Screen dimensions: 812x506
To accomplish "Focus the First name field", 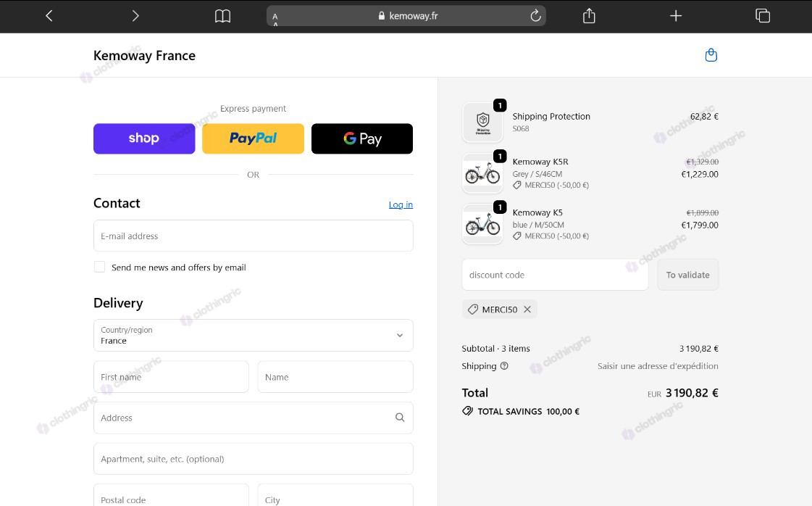I will (x=172, y=377).
